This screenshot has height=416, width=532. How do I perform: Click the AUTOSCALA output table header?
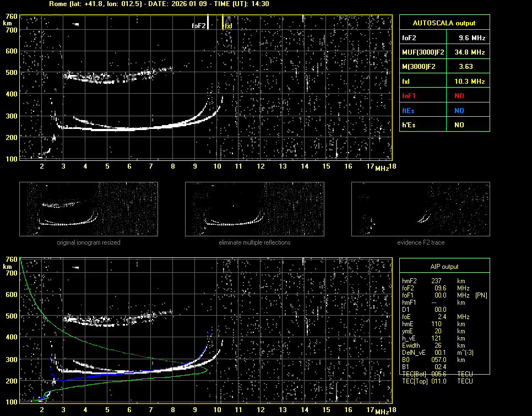[444, 23]
